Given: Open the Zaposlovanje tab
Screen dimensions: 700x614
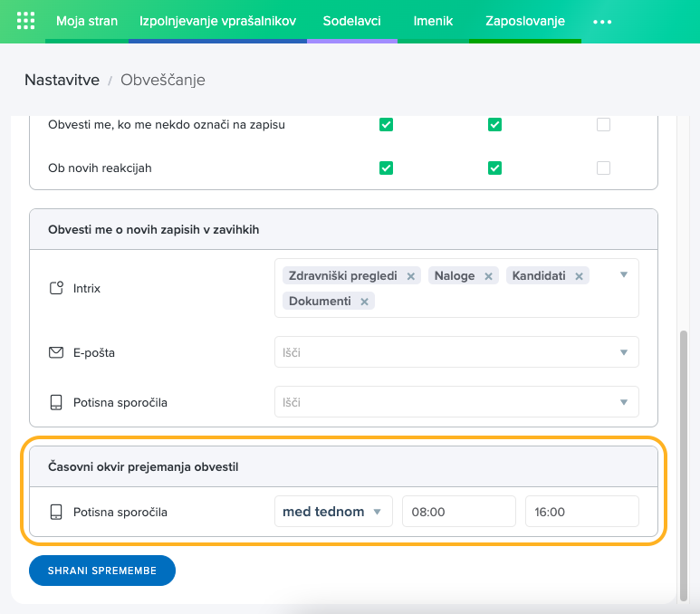Looking at the screenshot, I should [x=524, y=21].
